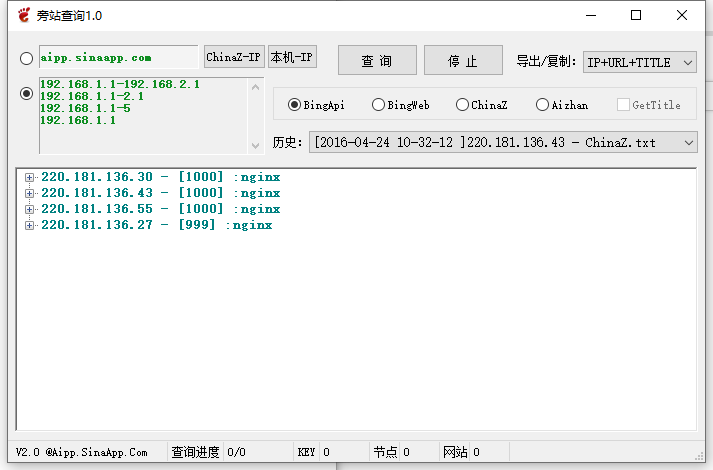This screenshot has width=713, height=470.
Task: Choose the BingWeb query source
Action: click(x=378, y=105)
